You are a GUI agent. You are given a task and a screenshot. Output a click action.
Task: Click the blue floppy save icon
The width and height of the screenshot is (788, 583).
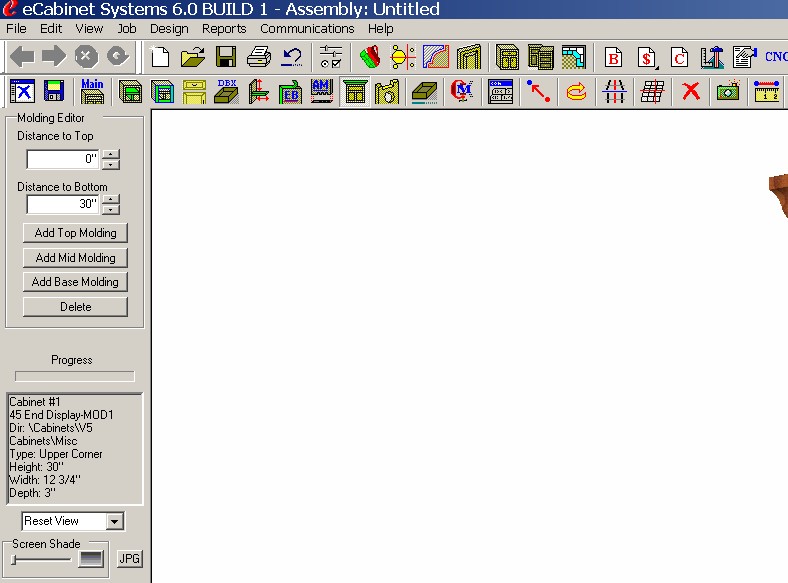(x=54, y=91)
